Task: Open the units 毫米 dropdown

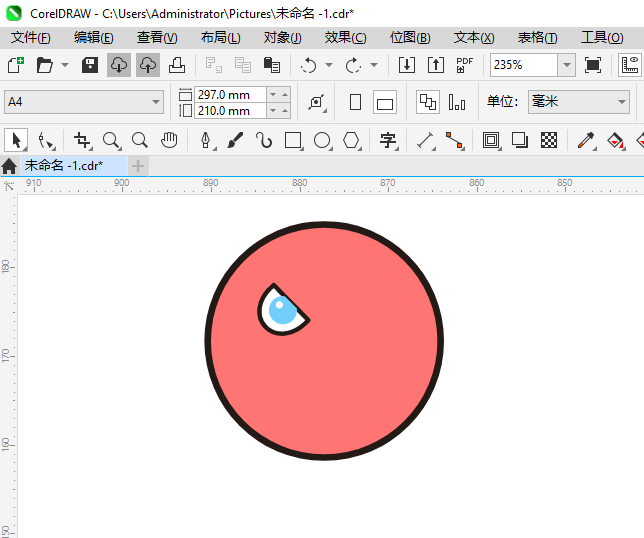Action: pos(620,102)
